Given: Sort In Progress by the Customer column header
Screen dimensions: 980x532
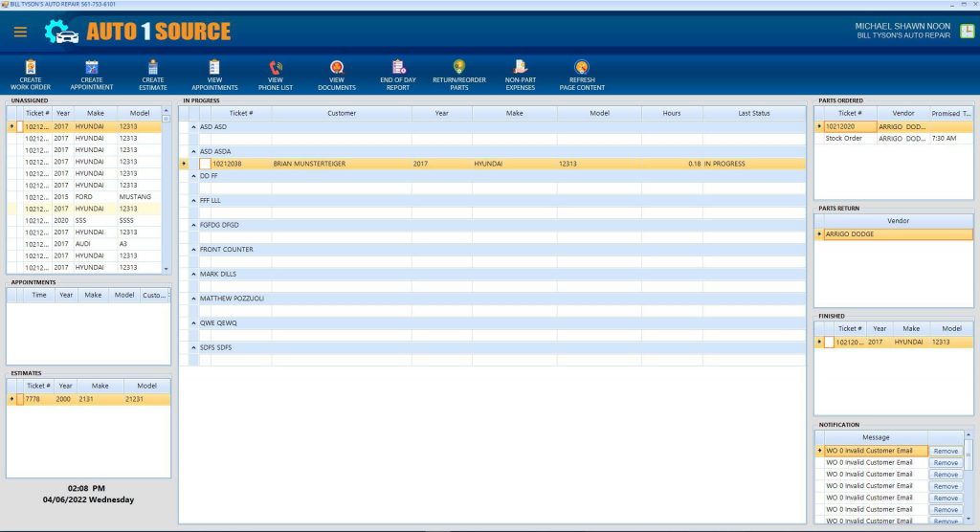Looking at the screenshot, I should (341, 113).
